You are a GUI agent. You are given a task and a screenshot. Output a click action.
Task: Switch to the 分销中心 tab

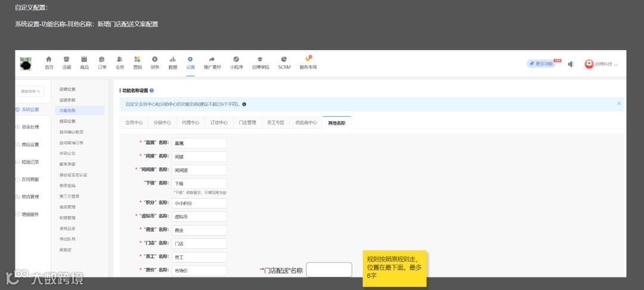pos(162,122)
